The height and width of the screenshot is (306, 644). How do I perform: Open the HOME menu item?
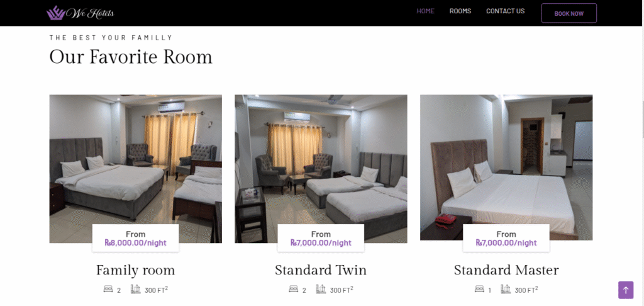(425, 11)
